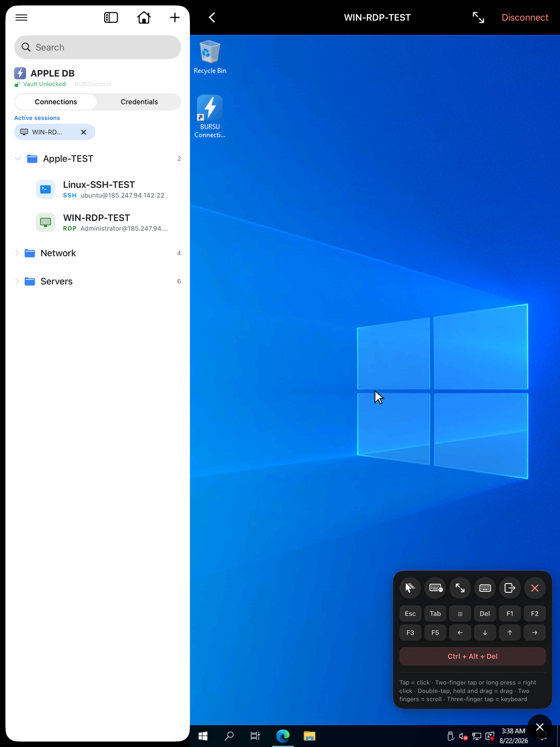This screenshot has height=747, width=560.
Task: Send the F5 key
Action: [435, 633]
